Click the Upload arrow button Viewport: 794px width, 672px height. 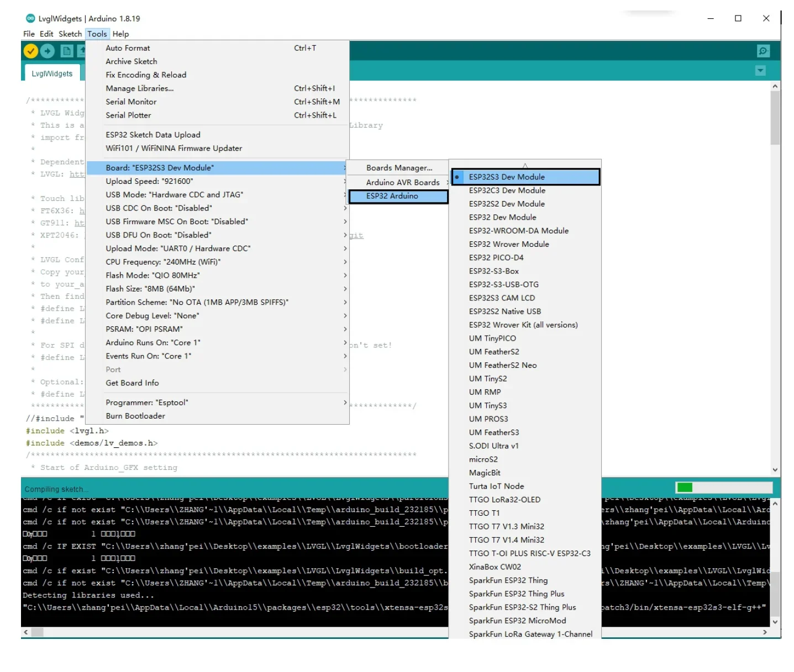point(48,51)
